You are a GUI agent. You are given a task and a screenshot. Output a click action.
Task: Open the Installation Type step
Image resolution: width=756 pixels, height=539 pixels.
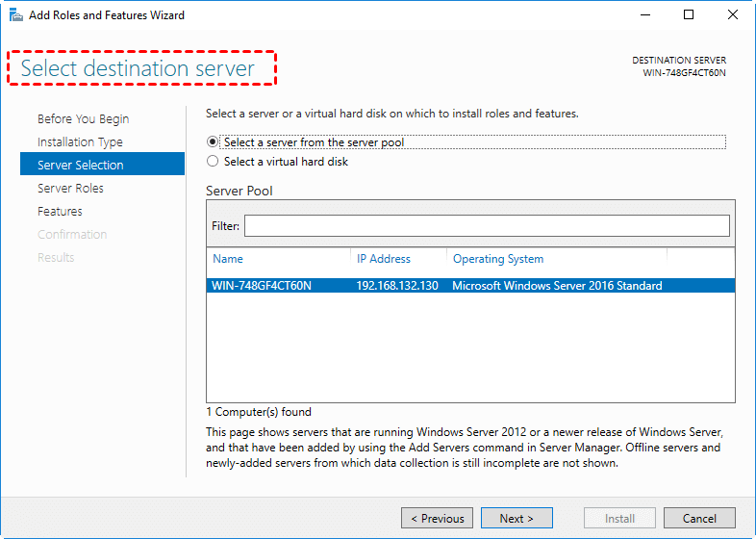pyautogui.click(x=80, y=142)
